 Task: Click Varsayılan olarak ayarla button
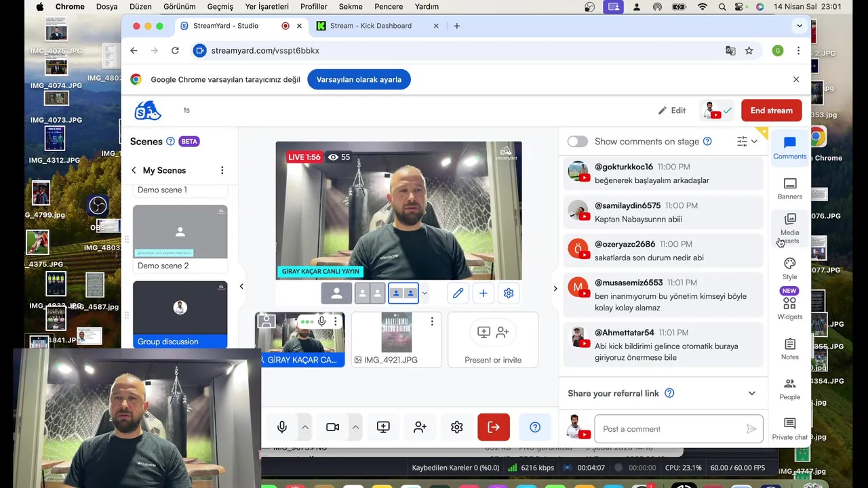point(359,79)
